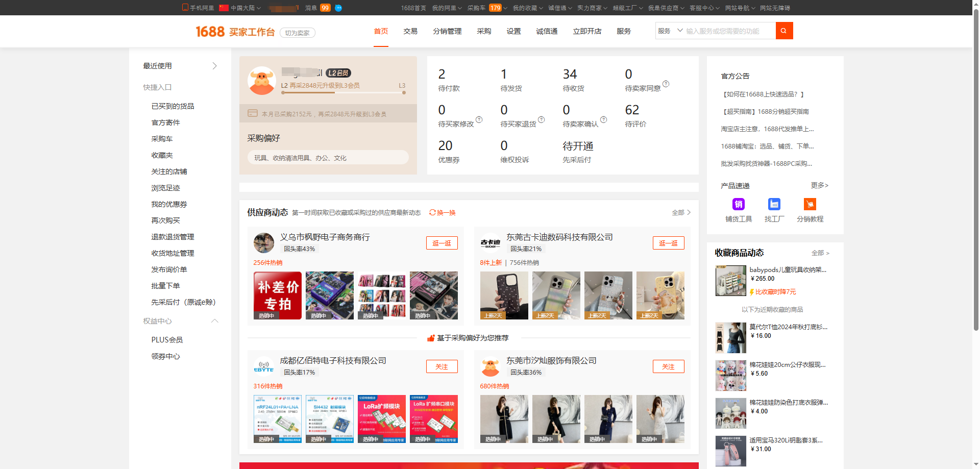Select the 立即开店 nav tab
This screenshot has height=469, width=980.
[587, 31]
